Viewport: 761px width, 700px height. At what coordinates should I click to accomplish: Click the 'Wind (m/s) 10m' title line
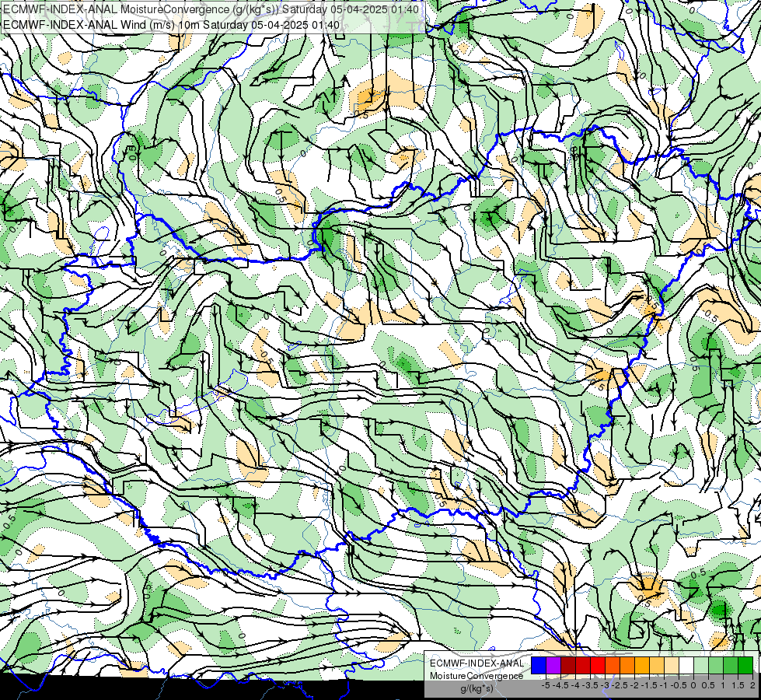click(171, 25)
